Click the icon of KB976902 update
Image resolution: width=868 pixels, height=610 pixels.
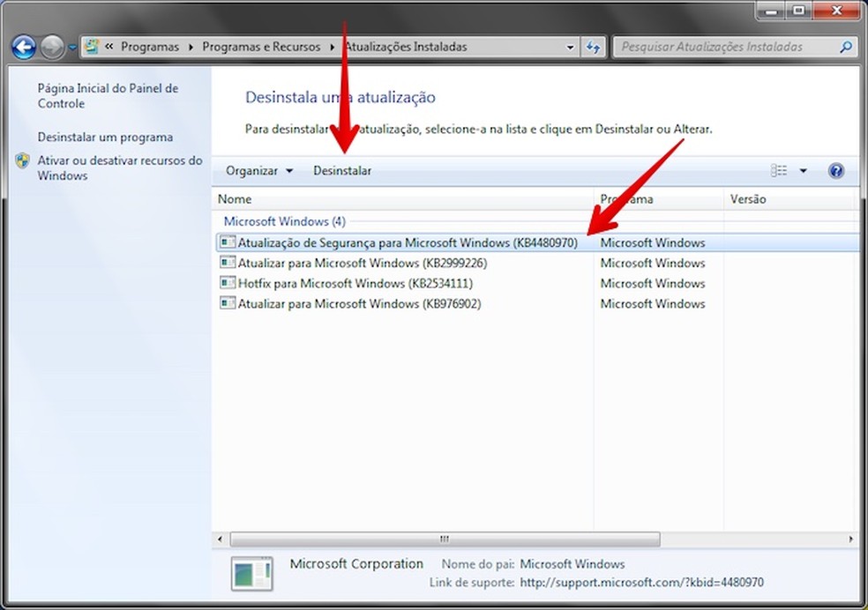pyautogui.click(x=228, y=303)
